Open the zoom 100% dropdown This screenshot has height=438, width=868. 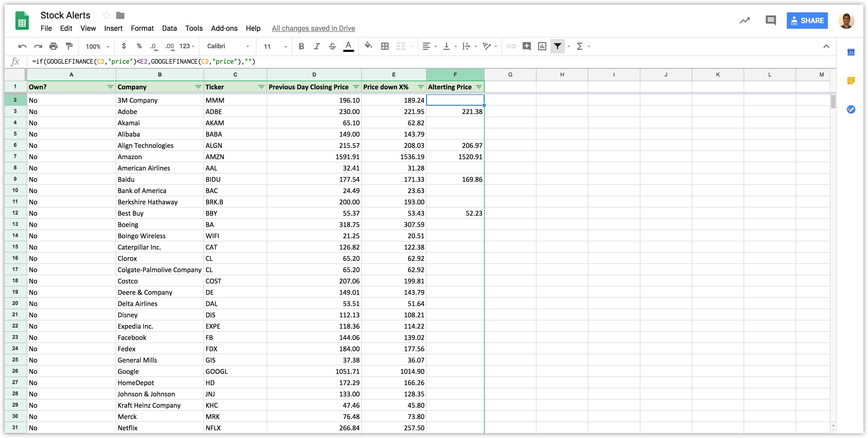[98, 46]
